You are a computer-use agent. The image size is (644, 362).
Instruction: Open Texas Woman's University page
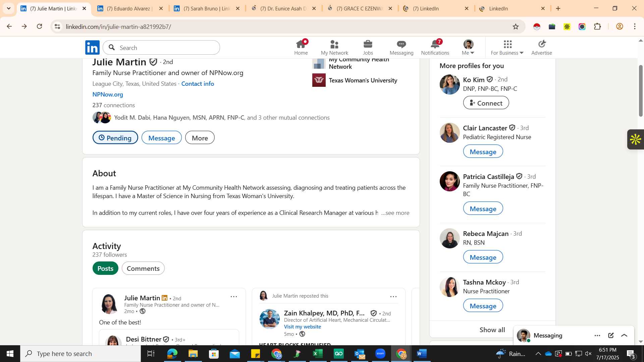pos(363,80)
